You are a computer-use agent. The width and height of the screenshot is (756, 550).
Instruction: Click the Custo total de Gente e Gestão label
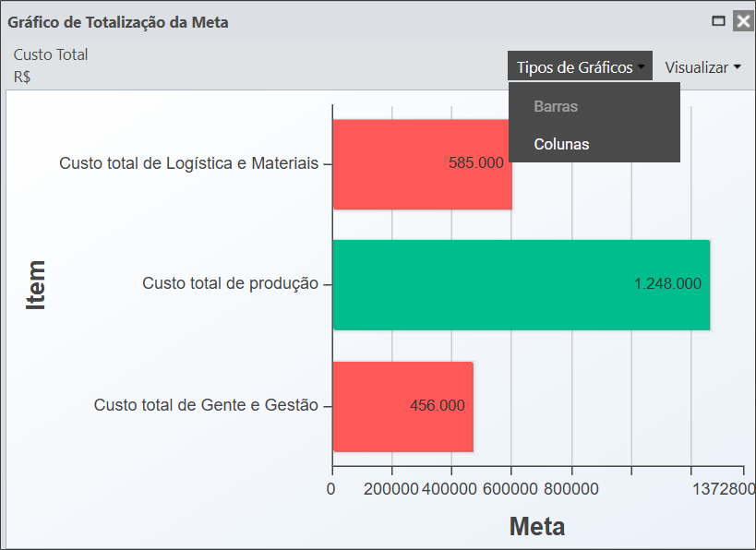point(206,405)
